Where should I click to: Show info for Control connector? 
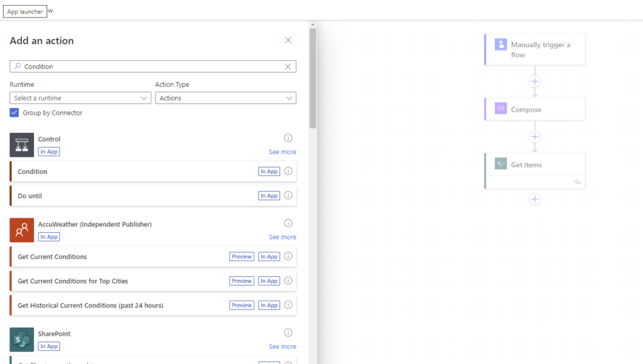tap(288, 137)
